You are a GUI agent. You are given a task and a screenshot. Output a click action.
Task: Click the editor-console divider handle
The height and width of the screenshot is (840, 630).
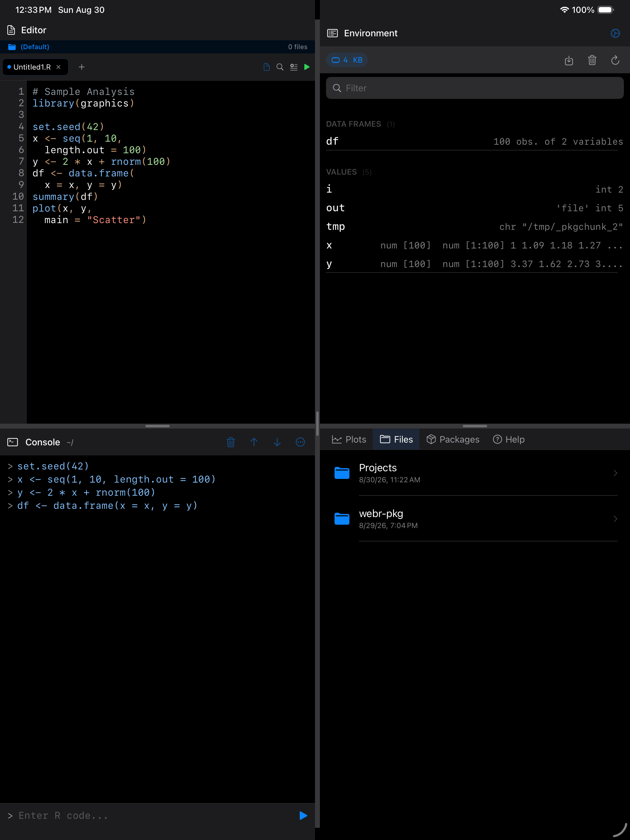pyautogui.click(x=157, y=426)
